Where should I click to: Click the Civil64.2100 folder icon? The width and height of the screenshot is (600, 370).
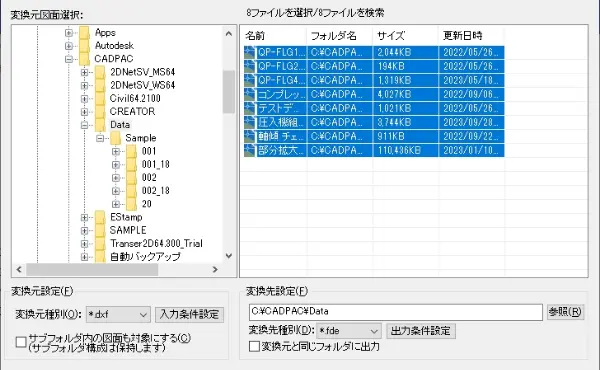click(x=100, y=98)
